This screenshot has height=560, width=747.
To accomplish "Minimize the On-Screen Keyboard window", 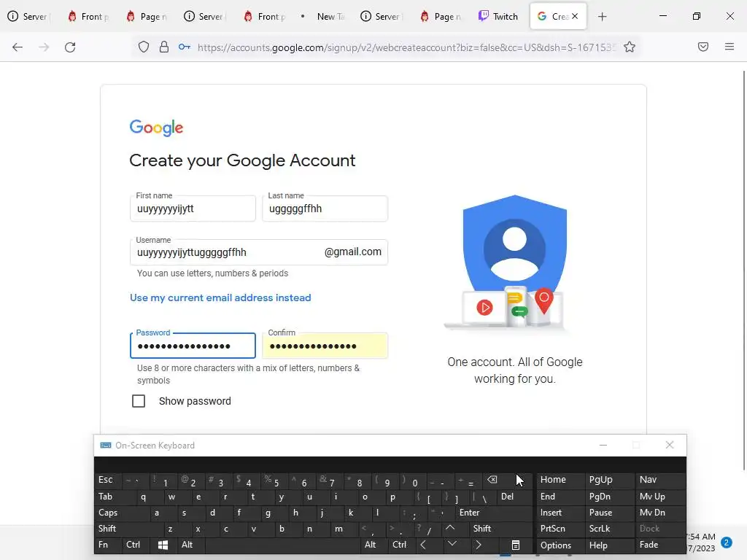I will pyautogui.click(x=603, y=445).
